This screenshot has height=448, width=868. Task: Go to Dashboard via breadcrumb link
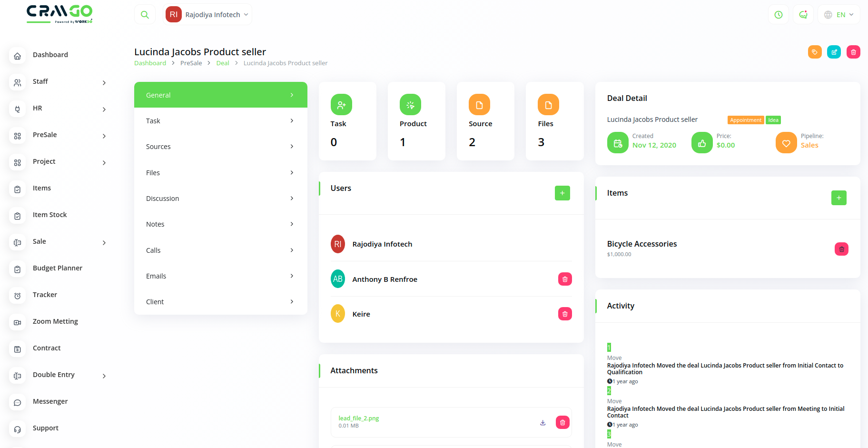150,63
